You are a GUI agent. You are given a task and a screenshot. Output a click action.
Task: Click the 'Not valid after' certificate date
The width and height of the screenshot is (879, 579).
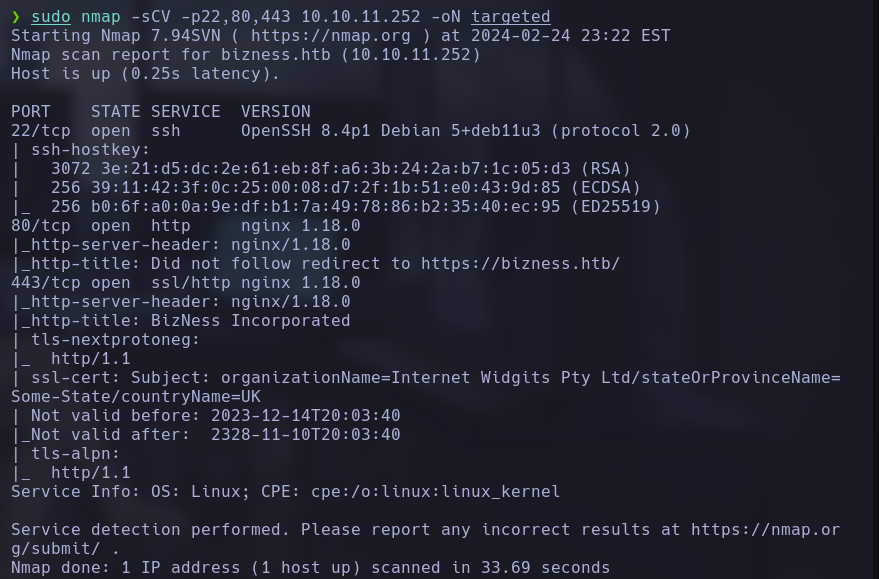[x=305, y=435]
